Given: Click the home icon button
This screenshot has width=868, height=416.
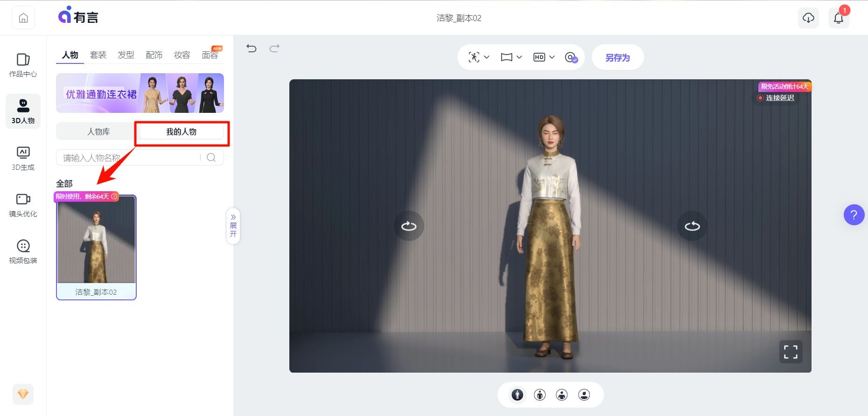Looking at the screenshot, I should pyautogui.click(x=23, y=18).
